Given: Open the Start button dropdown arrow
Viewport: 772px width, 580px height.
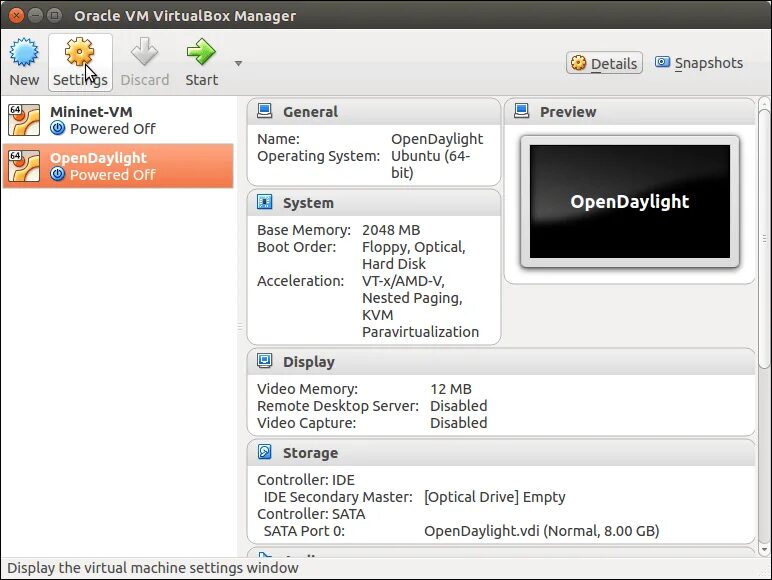Looking at the screenshot, I should [x=238, y=64].
